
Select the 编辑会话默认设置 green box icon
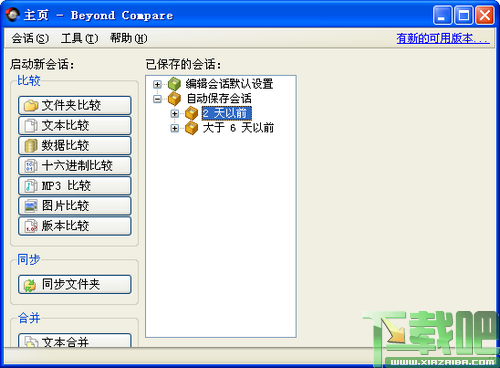pos(174,84)
